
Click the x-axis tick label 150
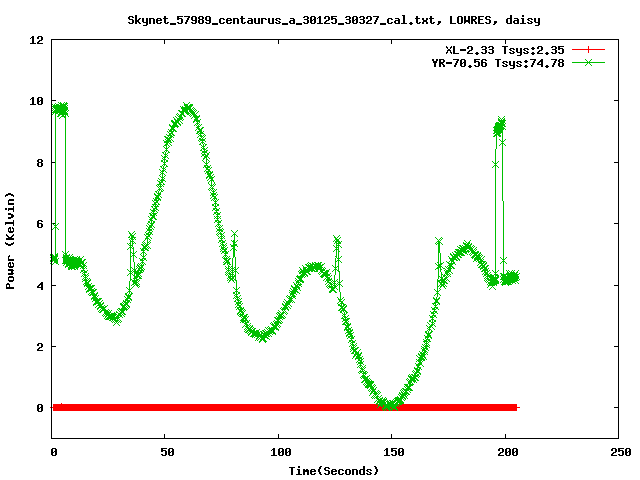(x=394, y=452)
